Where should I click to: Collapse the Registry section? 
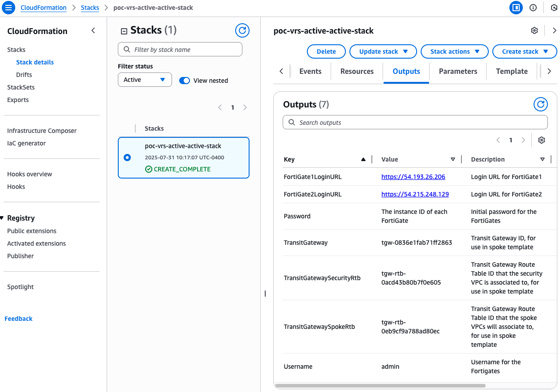pyautogui.click(x=2, y=218)
